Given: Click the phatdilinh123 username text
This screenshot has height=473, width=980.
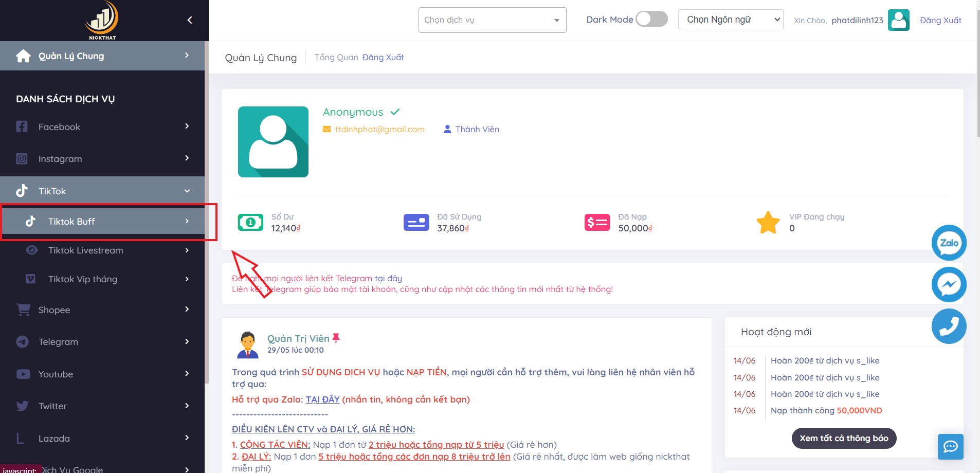Looking at the screenshot, I should (x=857, y=20).
